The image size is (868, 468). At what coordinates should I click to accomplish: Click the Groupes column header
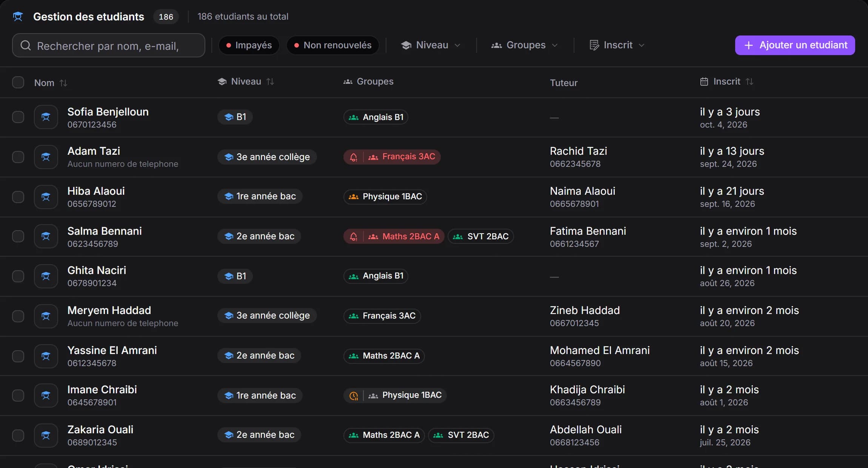click(368, 82)
